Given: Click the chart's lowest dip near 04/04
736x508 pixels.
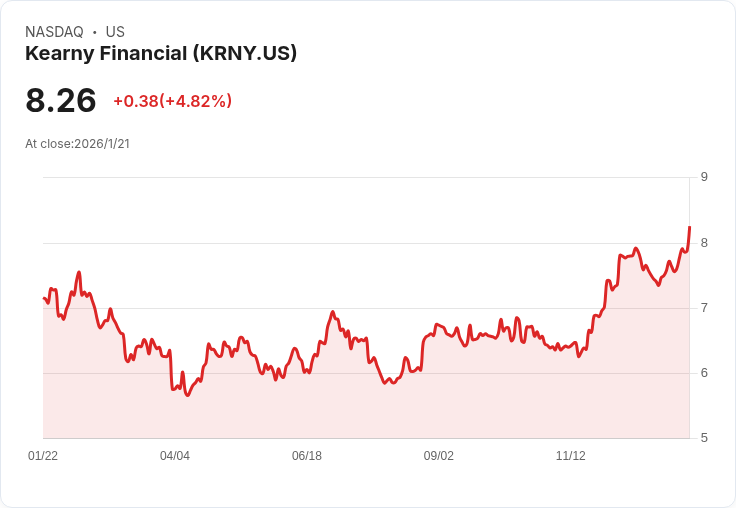Looking at the screenshot, I should click(187, 395).
